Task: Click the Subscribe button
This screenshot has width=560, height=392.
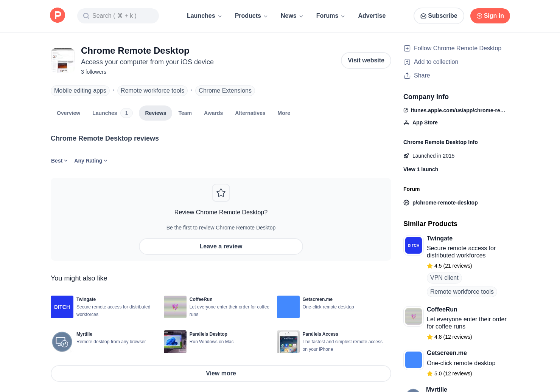Action: (x=439, y=16)
